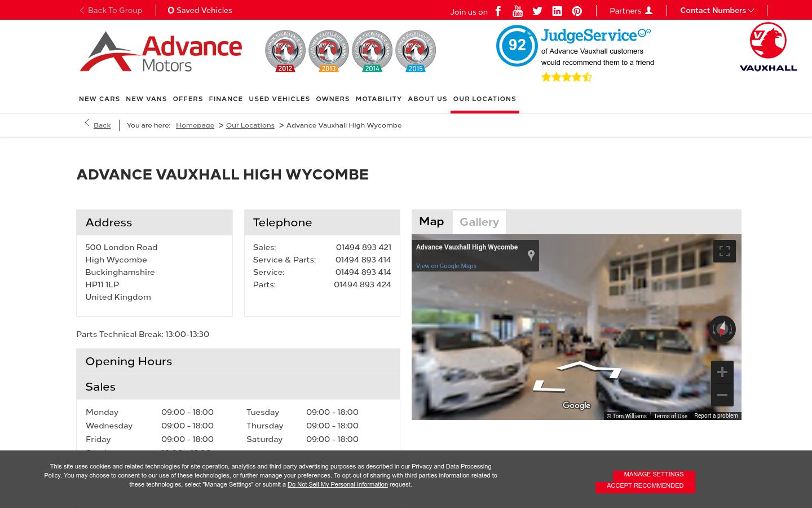The height and width of the screenshot is (508, 812).
Task: Zoom in with the map plus button
Action: point(722,373)
